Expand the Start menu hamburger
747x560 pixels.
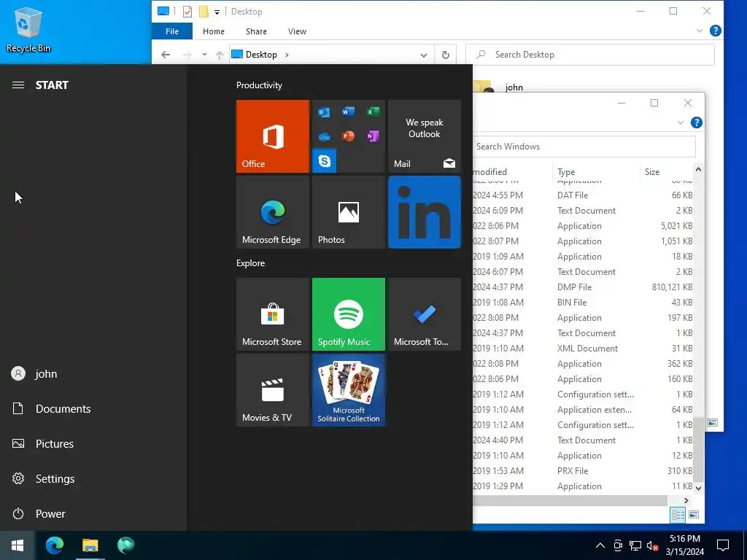18,85
